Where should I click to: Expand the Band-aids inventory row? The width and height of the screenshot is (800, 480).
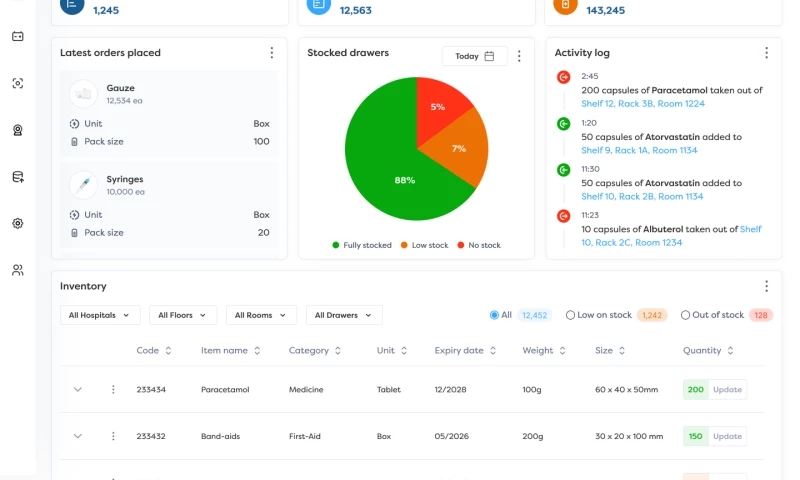(78, 436)
